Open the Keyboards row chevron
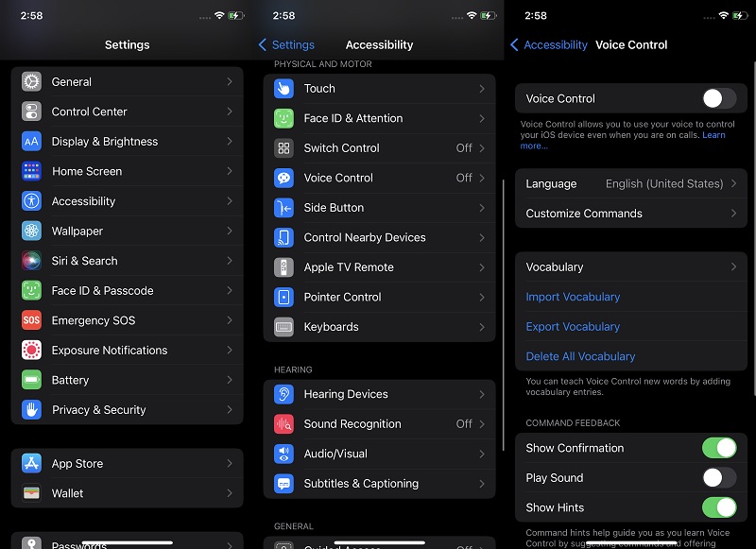756x549 pixels. click(482, 327)
